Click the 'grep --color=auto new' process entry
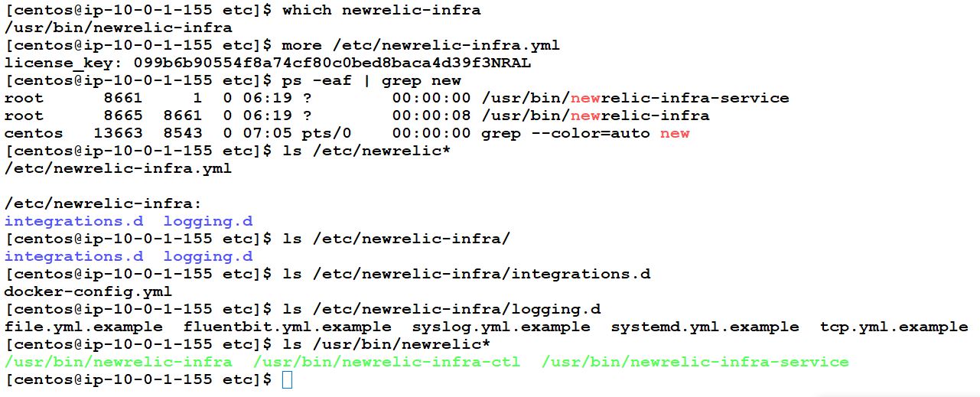980x397 pixels. [585, 133]
